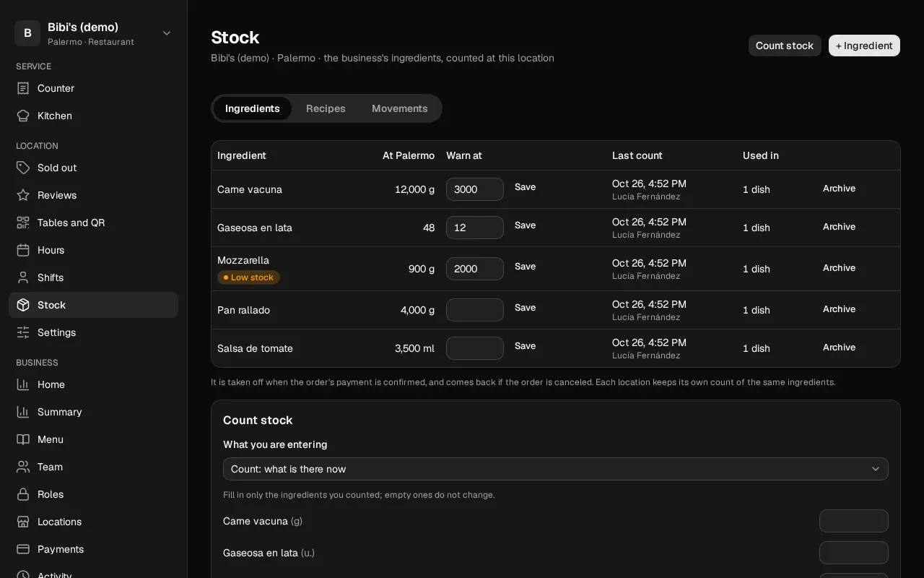This screenshot has width=924, height=578.
Task: Click the Low stock badge on Mozzarella
Action: click(248, 277)
